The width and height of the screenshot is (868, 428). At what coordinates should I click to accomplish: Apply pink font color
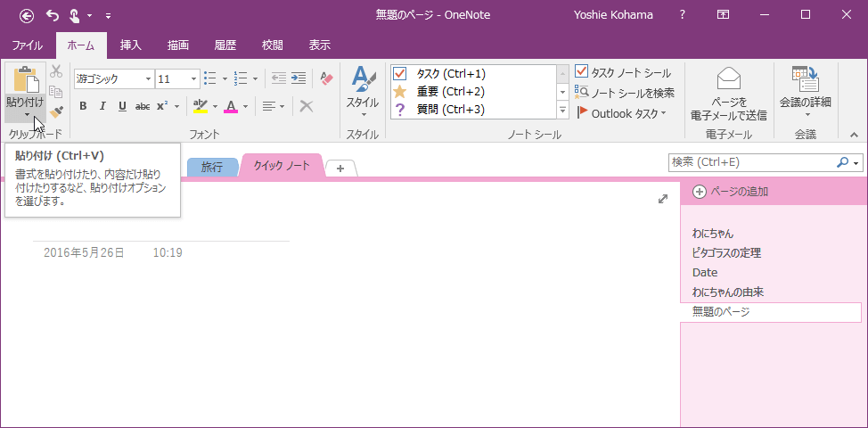[231, 106]
